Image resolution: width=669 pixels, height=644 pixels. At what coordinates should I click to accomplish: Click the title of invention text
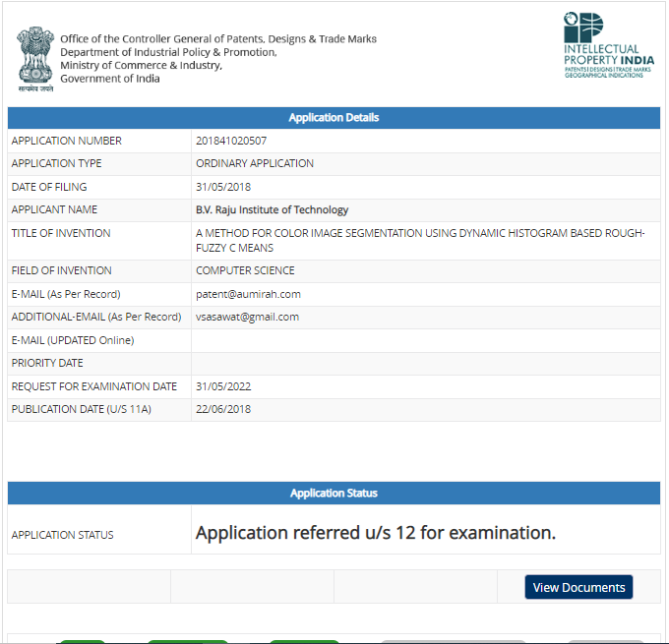click(x=420, y=241)
